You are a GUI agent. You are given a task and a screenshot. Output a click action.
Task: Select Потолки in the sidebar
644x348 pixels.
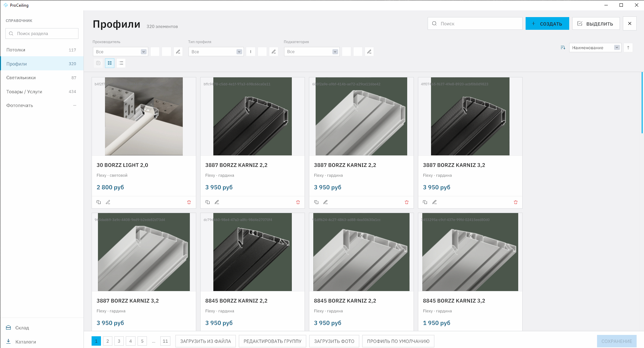[42, 50]
